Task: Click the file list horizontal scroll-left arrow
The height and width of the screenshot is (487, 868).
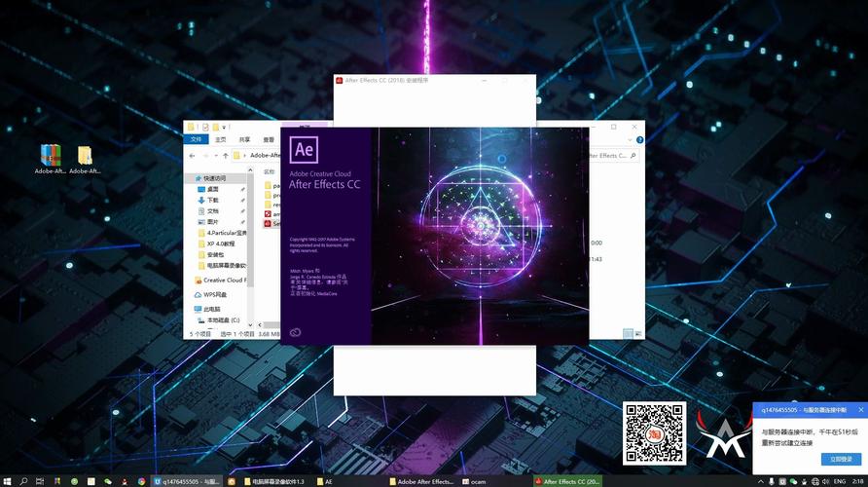Action: tap(260, 324)
